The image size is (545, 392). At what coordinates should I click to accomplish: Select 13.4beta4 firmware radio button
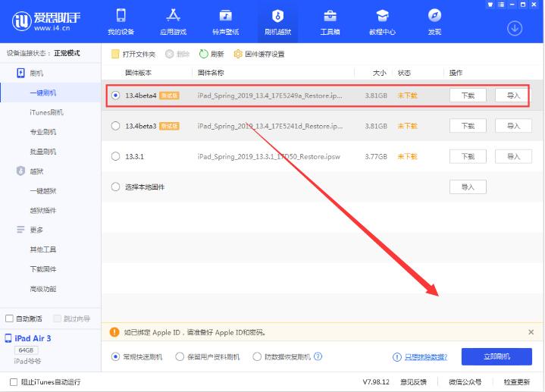116,96
